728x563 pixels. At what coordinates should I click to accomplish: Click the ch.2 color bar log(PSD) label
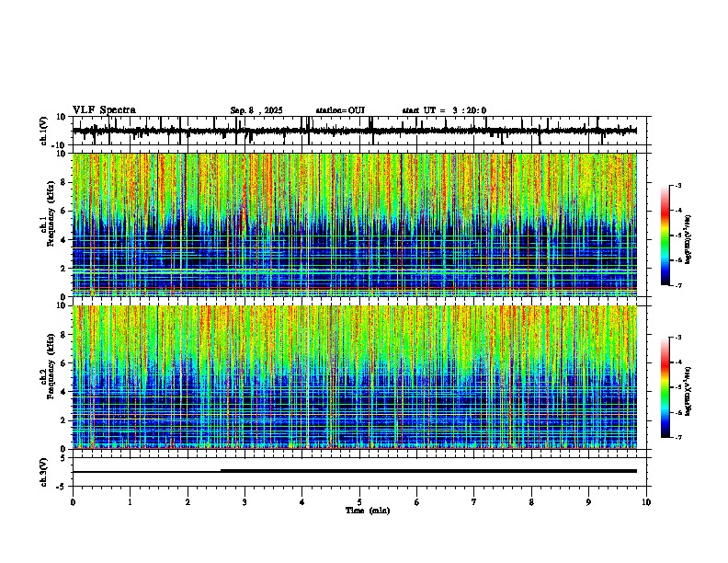pyautogui.click(x=688, y=392)
